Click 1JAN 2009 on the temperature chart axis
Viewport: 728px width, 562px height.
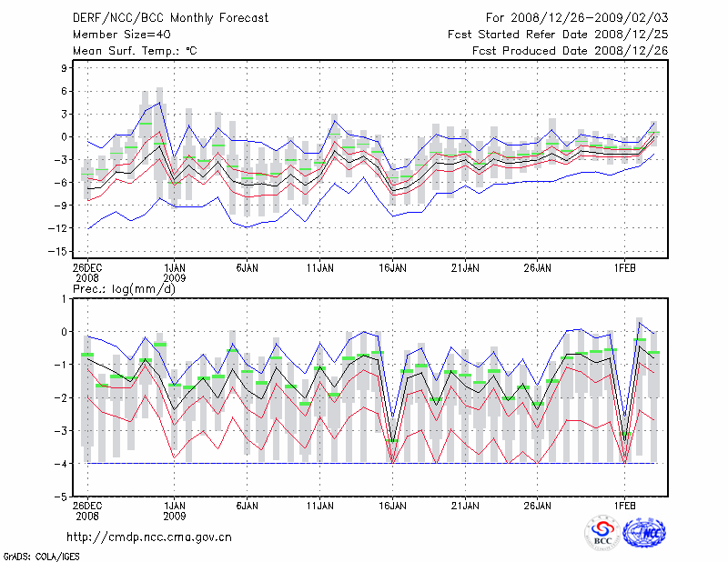(175, 274)
